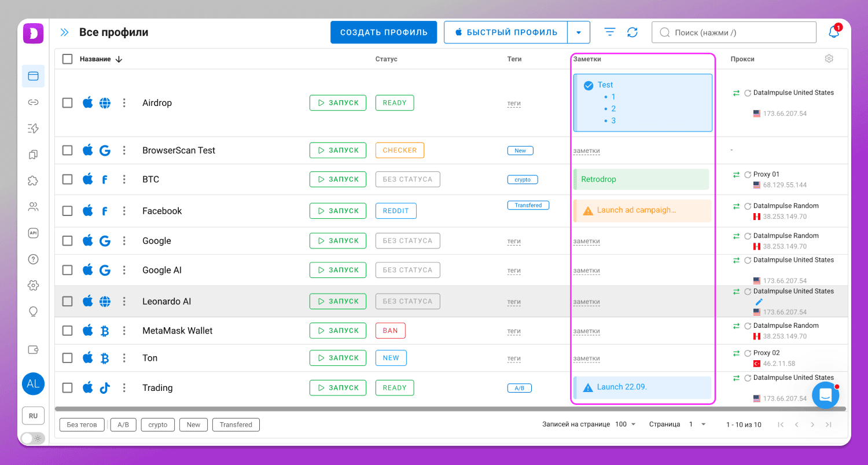Open the filter icon in top toolbar
Image resolution: width=868 pixels, height=465 pixels.
pos(610,32)
